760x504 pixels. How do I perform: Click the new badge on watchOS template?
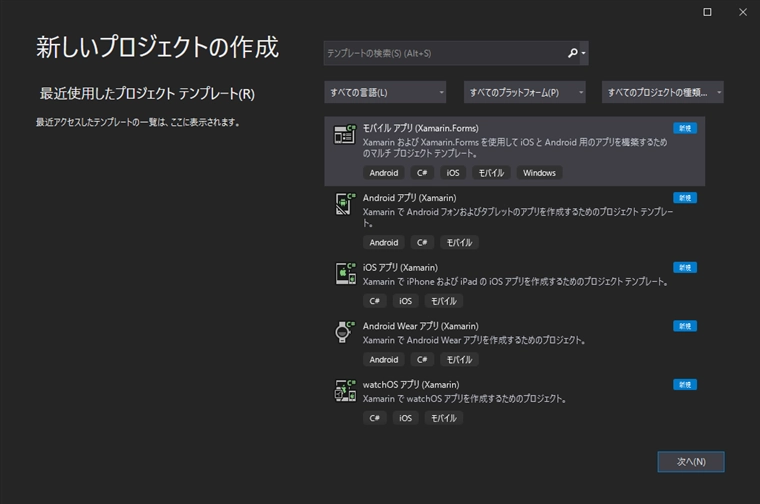(x=685, y=385)
